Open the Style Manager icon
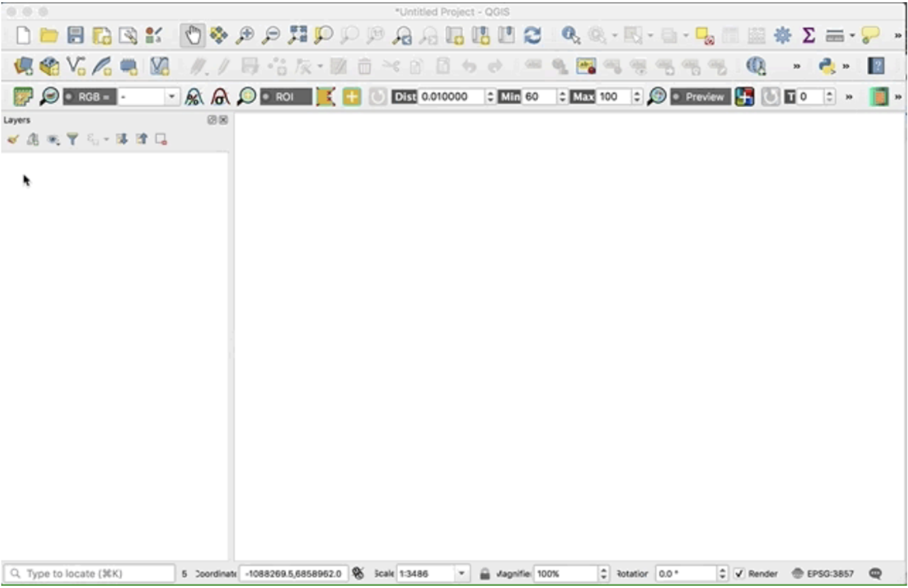 pyautogui.click(x=154, y=35)
